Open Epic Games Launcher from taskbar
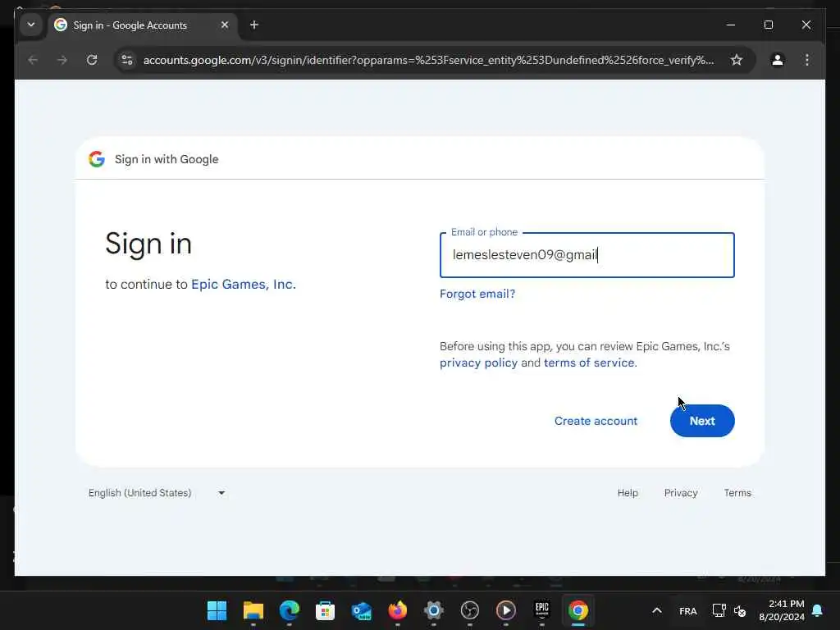 point(542,610)
